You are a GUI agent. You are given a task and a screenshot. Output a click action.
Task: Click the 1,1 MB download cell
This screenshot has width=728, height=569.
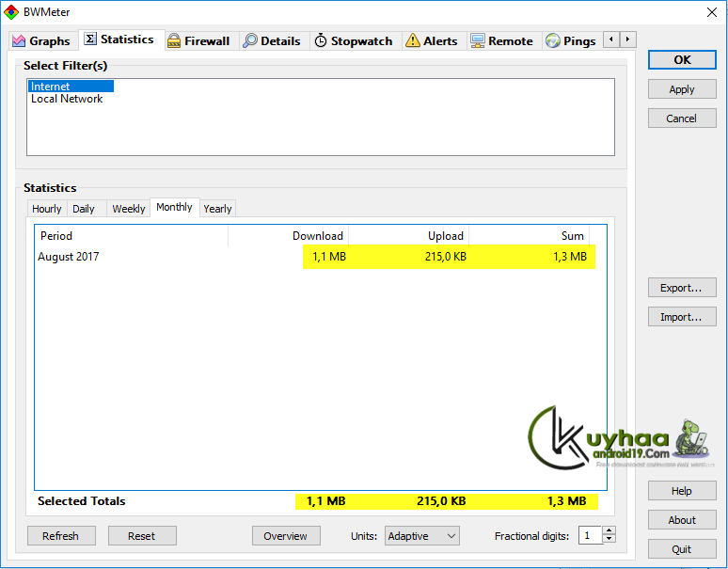point(329,257)
